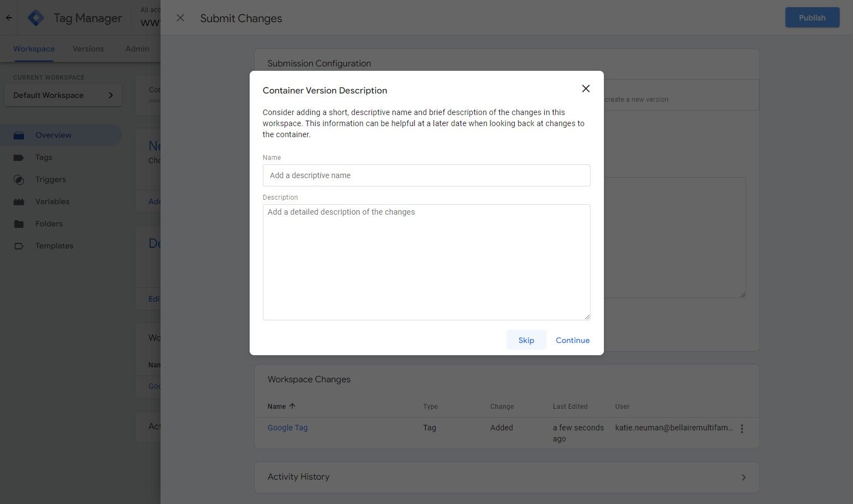The image size is (853, 504).
Task: Close the Container Version Description dialog
Action: pyautogui.click(x=586, y=89)
